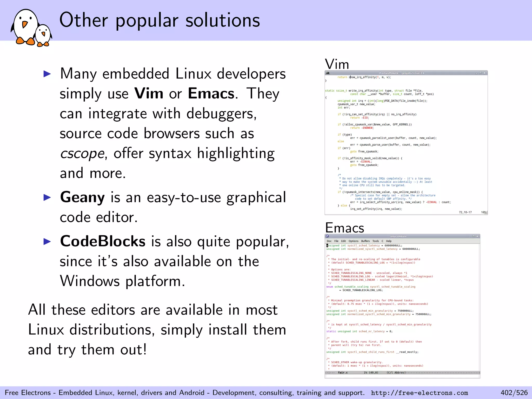Click the bold word Geany

82,198
